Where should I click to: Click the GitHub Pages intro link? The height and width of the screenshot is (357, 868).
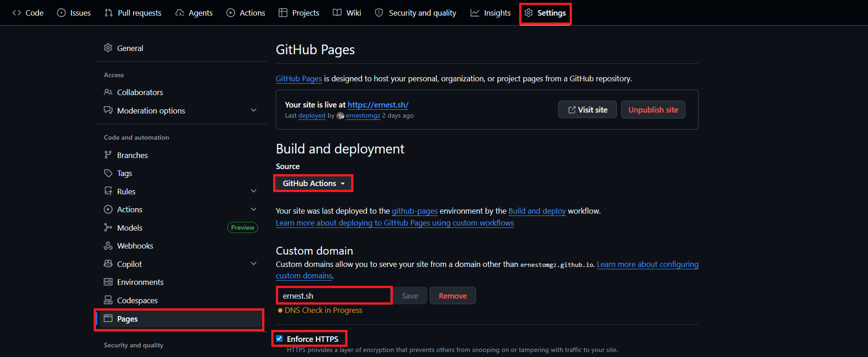[299, 79]
